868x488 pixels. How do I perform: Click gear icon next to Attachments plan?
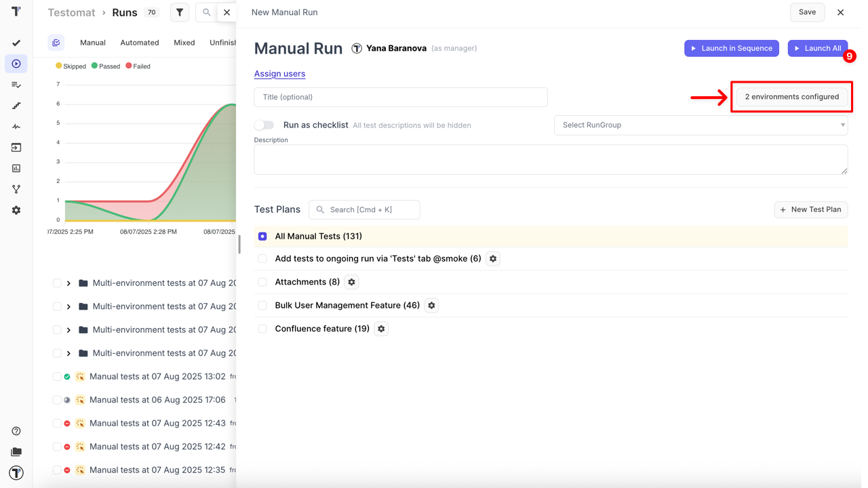[351, 282]
